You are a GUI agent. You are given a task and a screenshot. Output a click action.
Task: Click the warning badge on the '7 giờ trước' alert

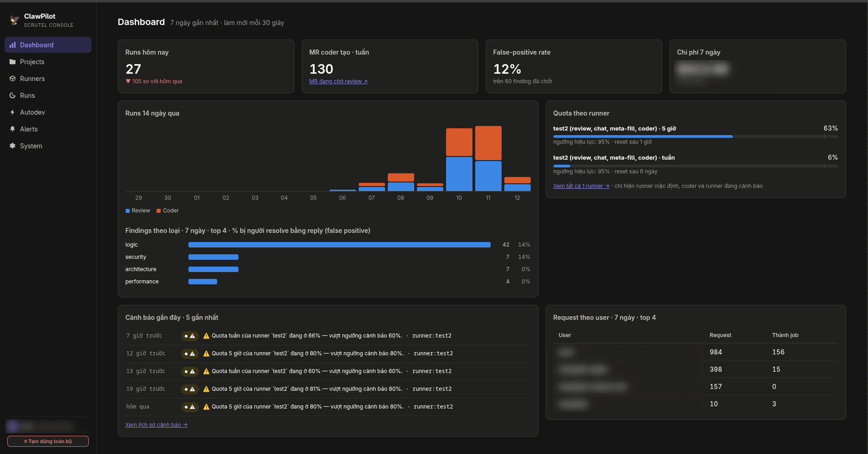pyautogui.click(x=190, y=336)
